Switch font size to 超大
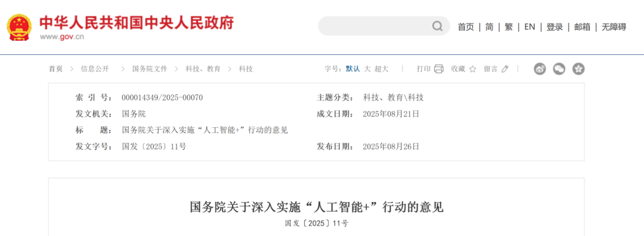 [x=381, y=69]
